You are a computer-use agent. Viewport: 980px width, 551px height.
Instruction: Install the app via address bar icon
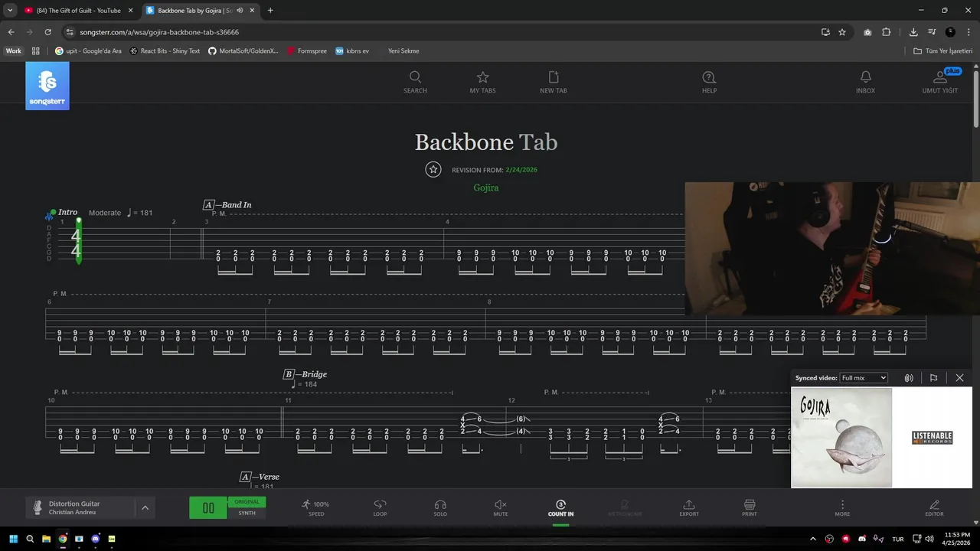tap(825, 32)
